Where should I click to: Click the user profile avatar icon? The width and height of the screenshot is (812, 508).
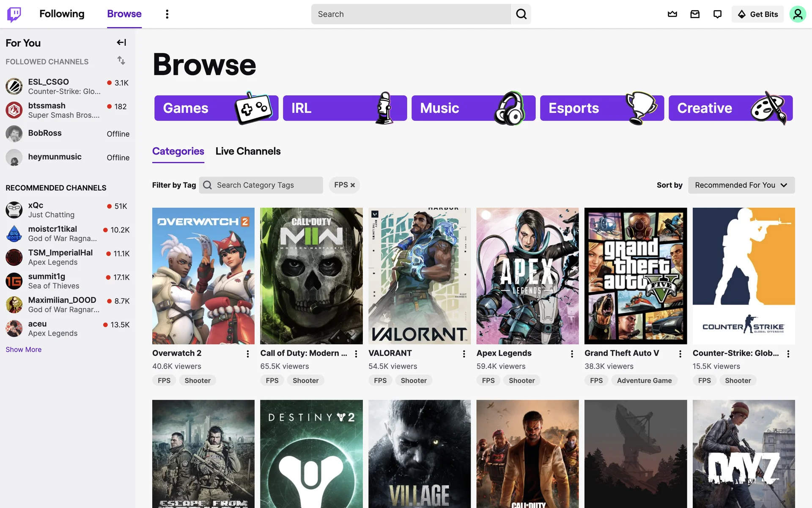coord(797,14)
